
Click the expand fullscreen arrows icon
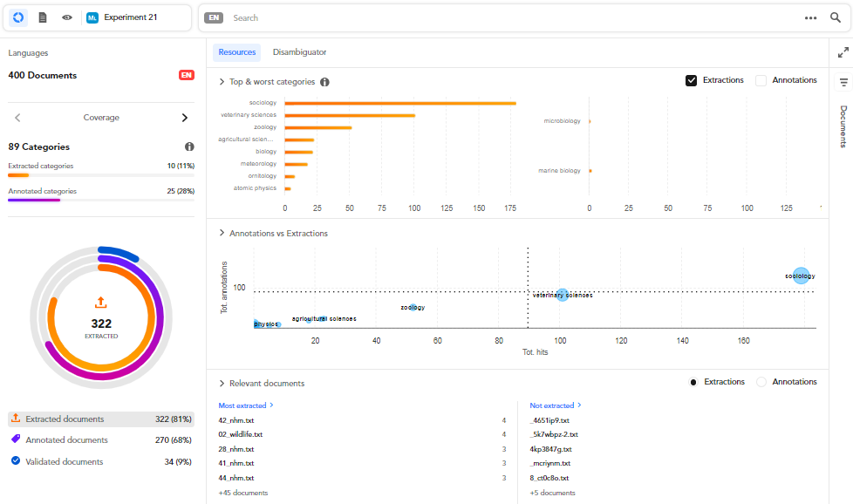click(x=843, y=52)
